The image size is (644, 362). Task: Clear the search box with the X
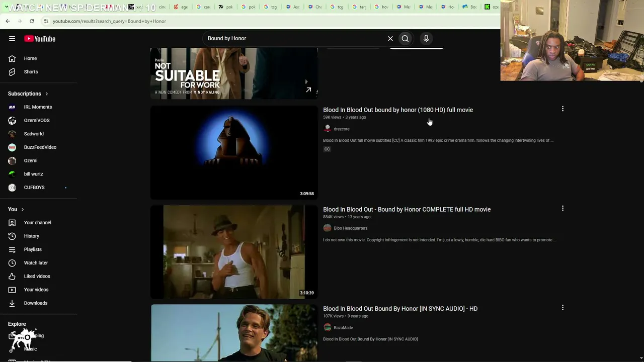coord(390,38)
